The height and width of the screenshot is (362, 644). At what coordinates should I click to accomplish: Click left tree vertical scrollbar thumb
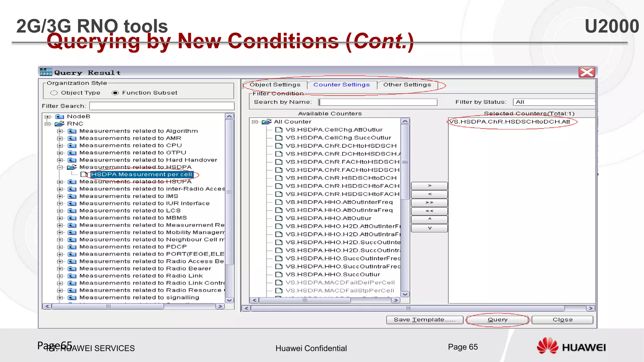coord(230,192)
